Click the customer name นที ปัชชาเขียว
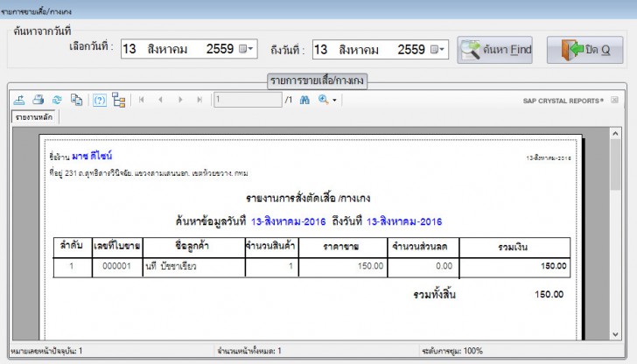 tap(171, 266)
